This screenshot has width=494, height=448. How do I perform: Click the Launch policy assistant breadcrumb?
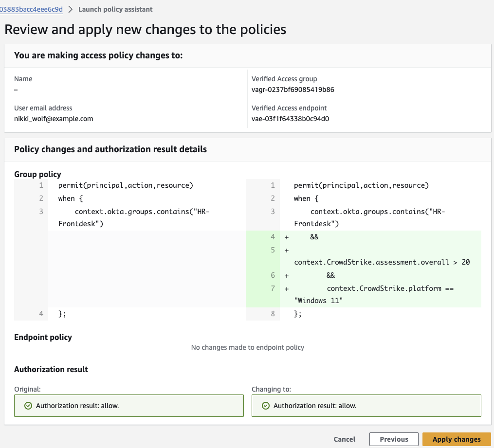pos(115,9)
